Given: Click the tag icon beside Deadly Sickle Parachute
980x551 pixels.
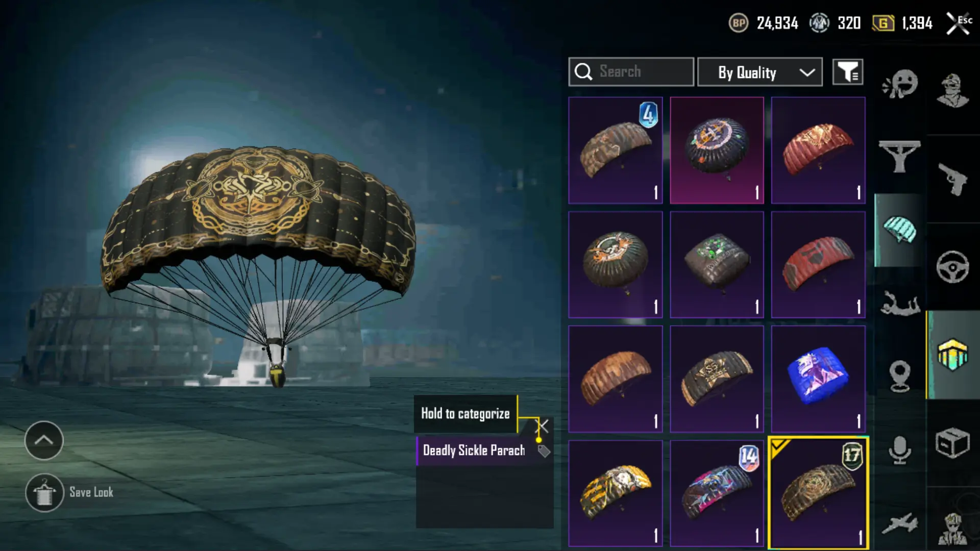Looking at the screenshot, I should coord(544,451).
